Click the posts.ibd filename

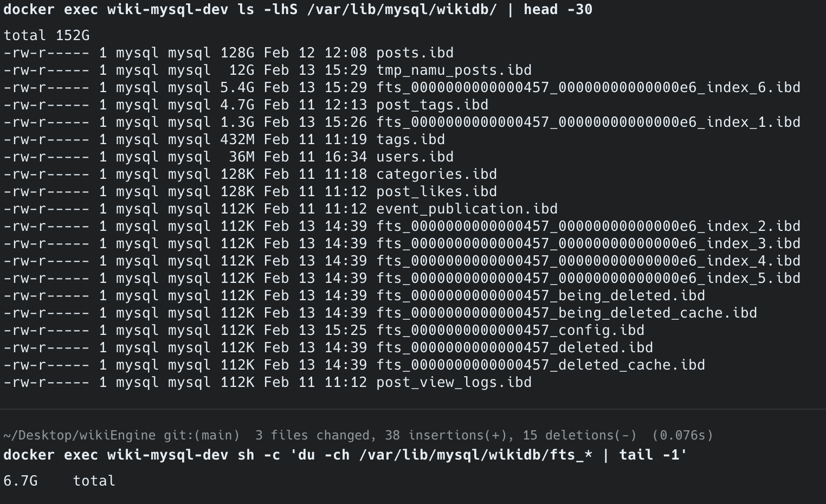click(415, 53)
